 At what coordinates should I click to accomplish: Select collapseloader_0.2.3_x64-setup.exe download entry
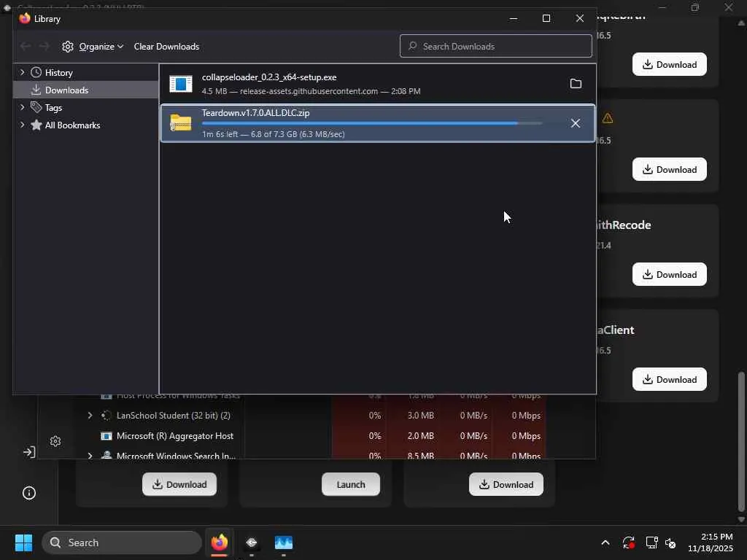point(377,84)
